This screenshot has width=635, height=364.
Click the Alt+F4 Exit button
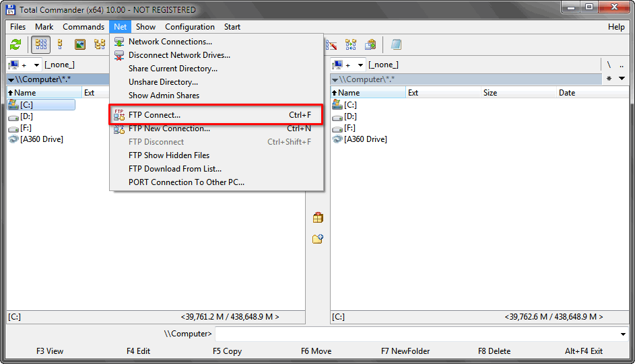(x=584, y=351)
